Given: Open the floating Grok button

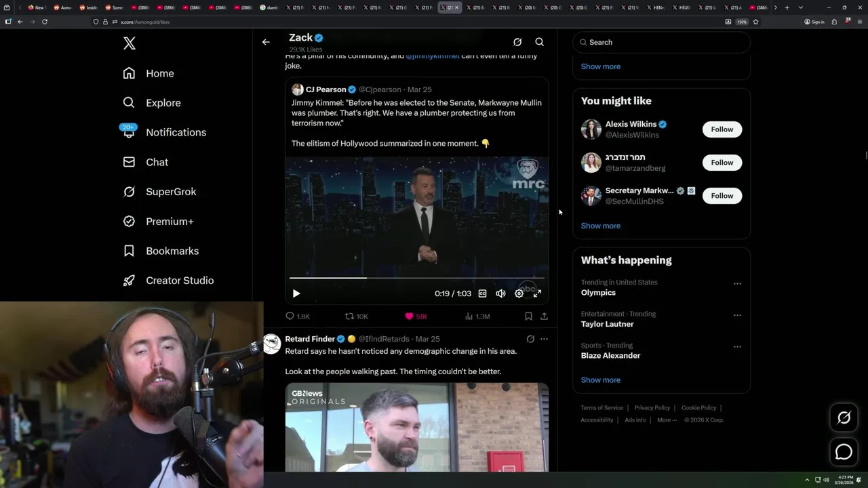Looking at the screenshot, I should pos(844,418).
